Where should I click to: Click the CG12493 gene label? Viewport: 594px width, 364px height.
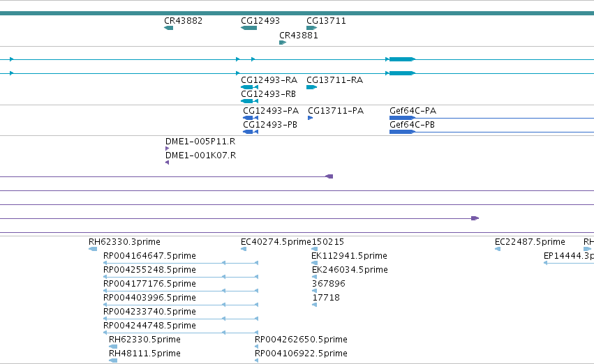pyautogui.click(x=260, y=21)
